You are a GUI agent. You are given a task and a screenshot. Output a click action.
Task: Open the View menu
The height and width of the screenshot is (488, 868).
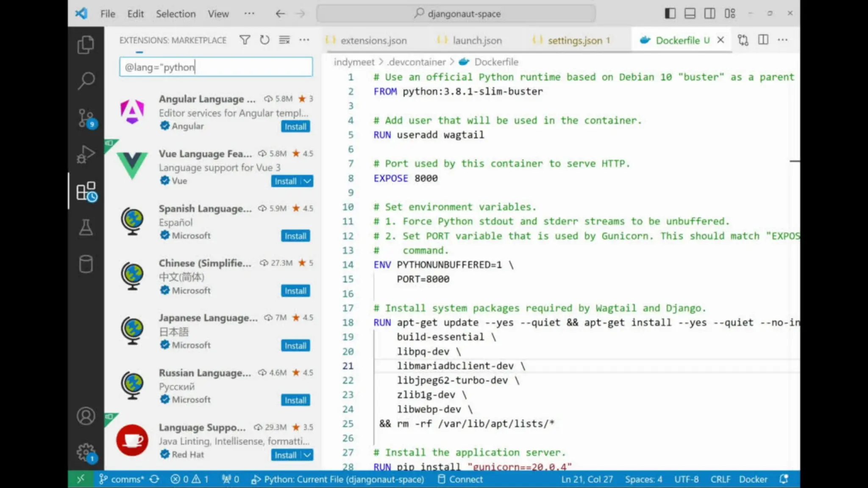(x=218, y=14)
